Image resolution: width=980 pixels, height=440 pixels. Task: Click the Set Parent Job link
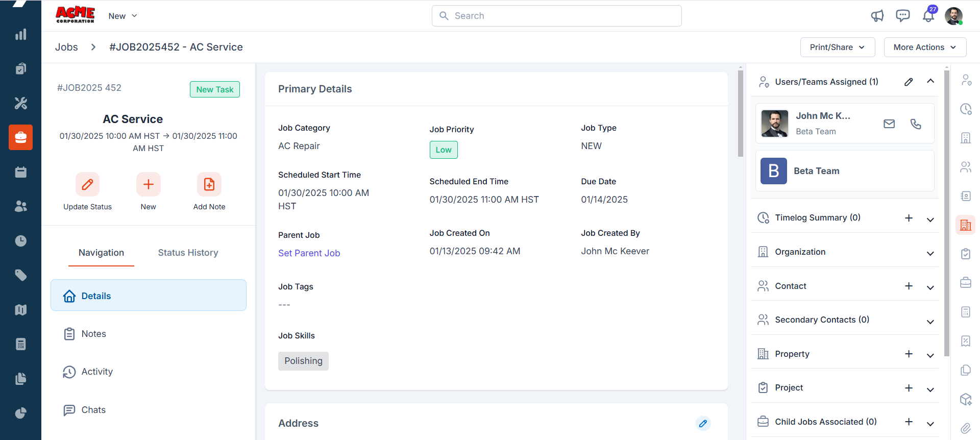pos(309,253)
